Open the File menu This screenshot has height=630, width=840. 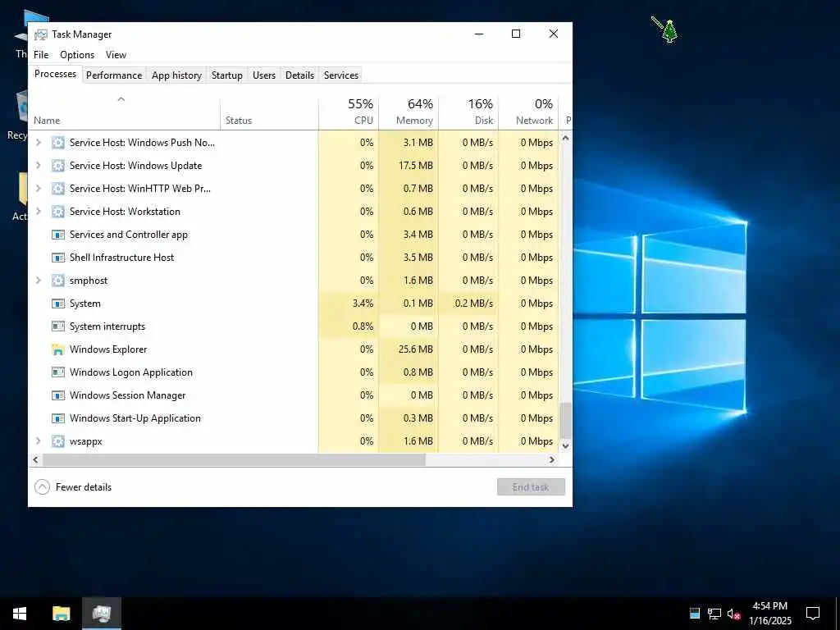click(x=41, y=55)
